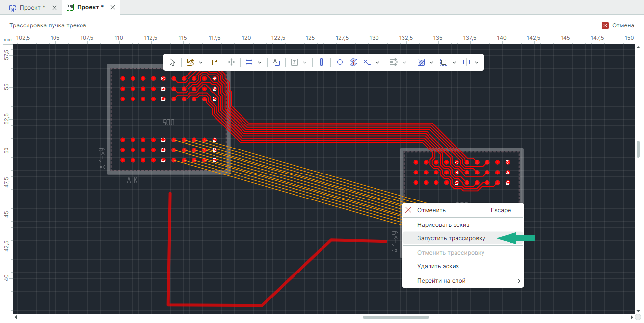Select the ruler measurement tool
Screen dimensions: 644x323
click(x=213, y=62)
